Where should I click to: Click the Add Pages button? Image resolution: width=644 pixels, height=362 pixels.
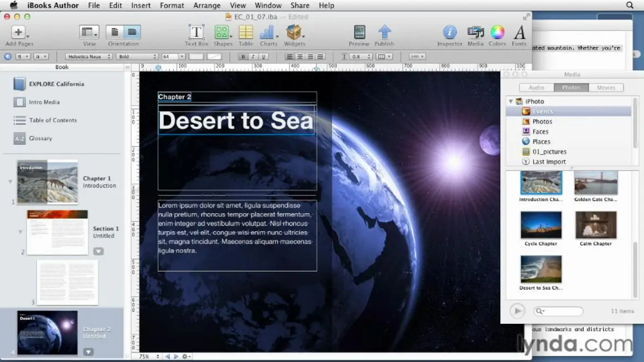tap(19, 32)
